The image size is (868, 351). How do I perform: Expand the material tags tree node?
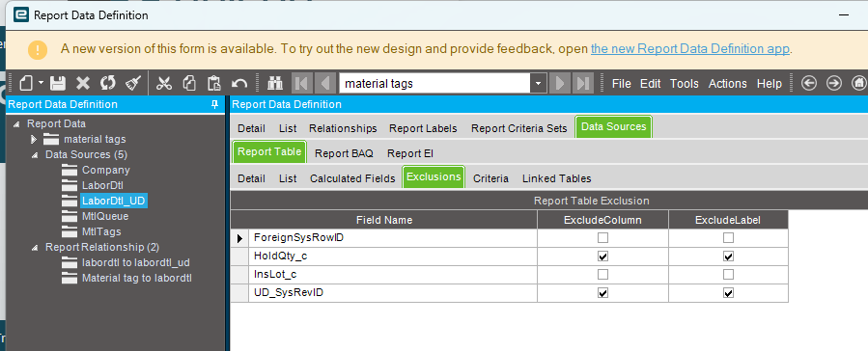click(x=34, y=139)
